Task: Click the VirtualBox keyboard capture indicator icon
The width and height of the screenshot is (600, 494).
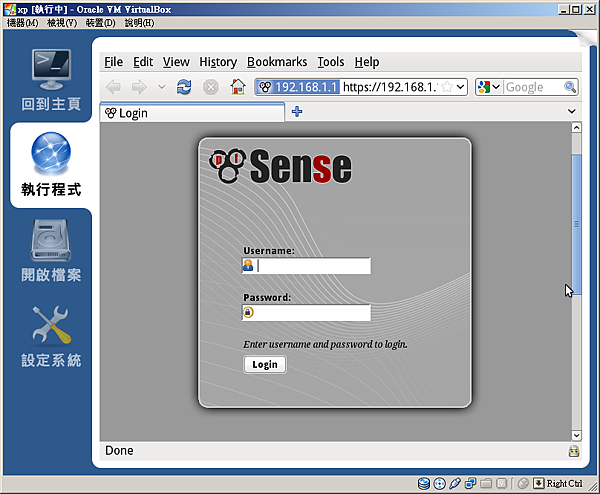Action: [x=538, y=484]
